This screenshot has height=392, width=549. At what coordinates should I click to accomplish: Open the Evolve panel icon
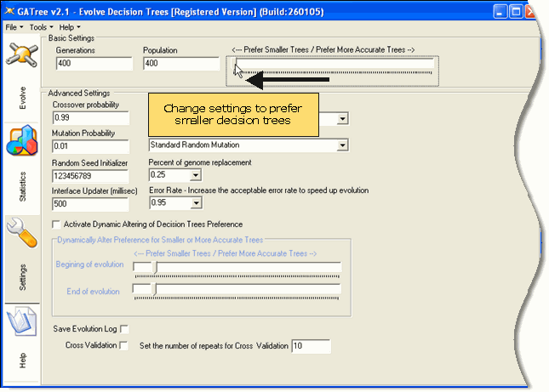pyautogui.click(x=22, y=54)
